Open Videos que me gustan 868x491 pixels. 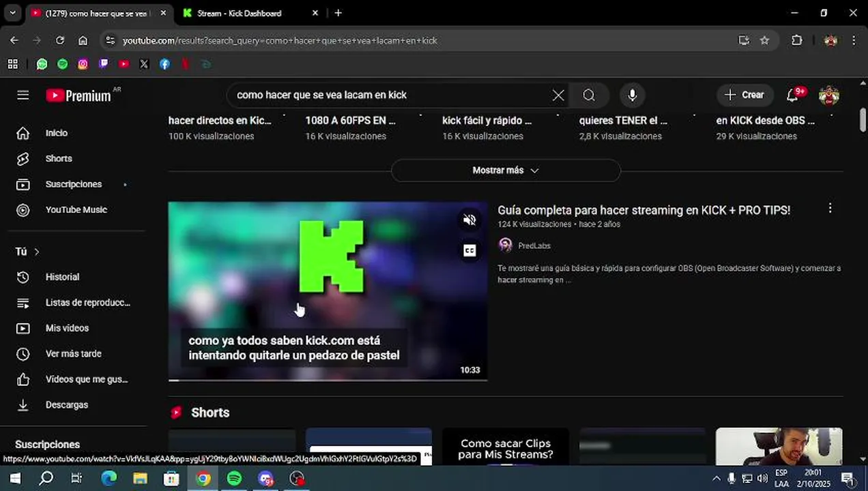pyautogui.click(x=87, y=379)
